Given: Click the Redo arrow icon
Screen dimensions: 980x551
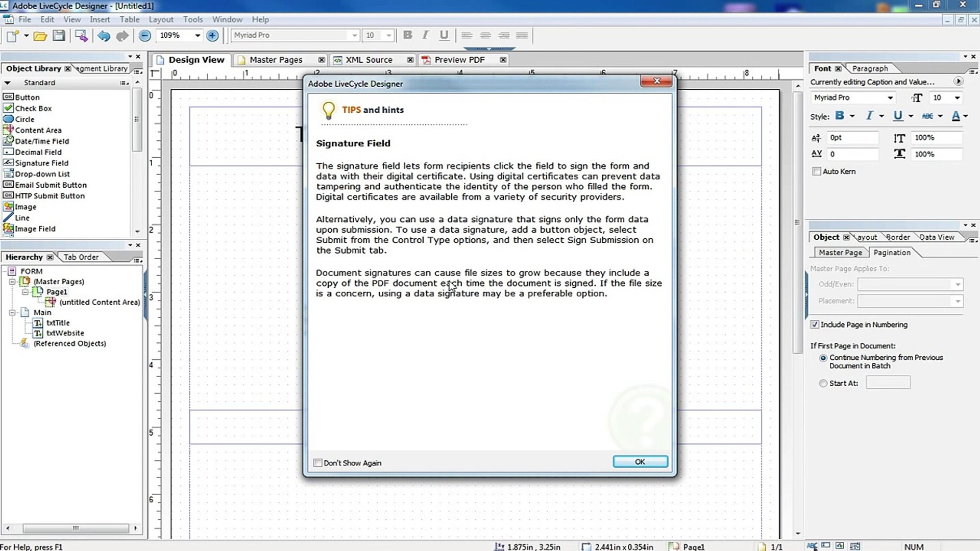Looking at the screenshot, I should coord(122,36).
